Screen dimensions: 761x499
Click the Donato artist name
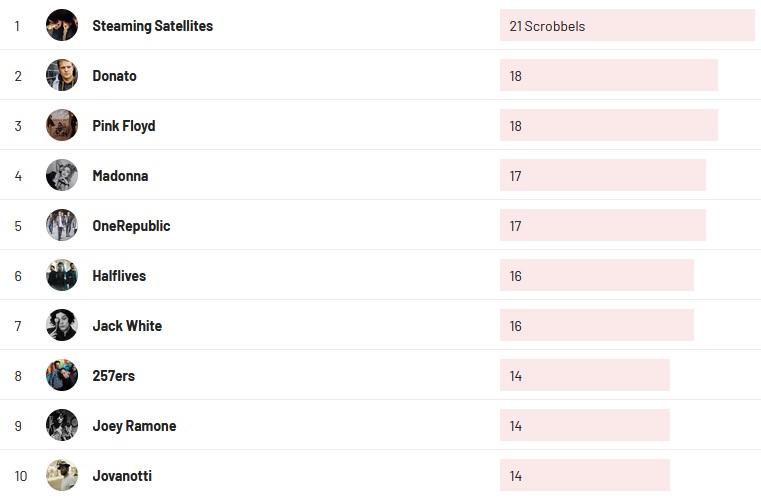click(114, 76)
